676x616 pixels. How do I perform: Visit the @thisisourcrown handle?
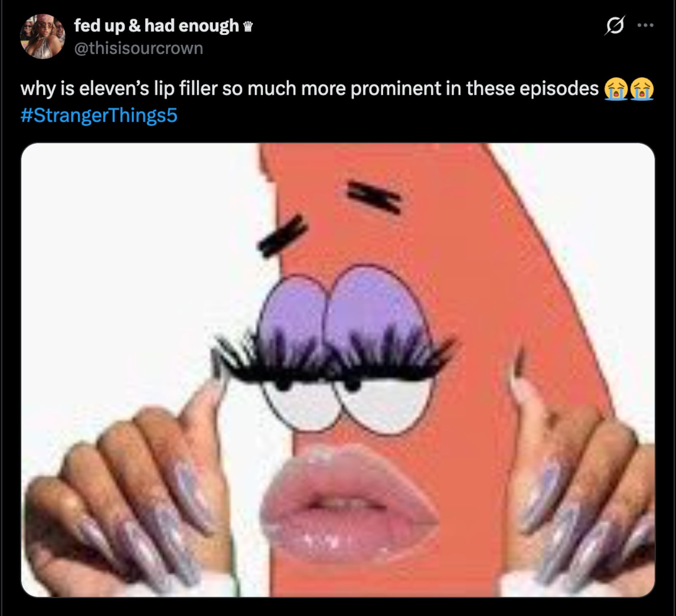(139, 48)
